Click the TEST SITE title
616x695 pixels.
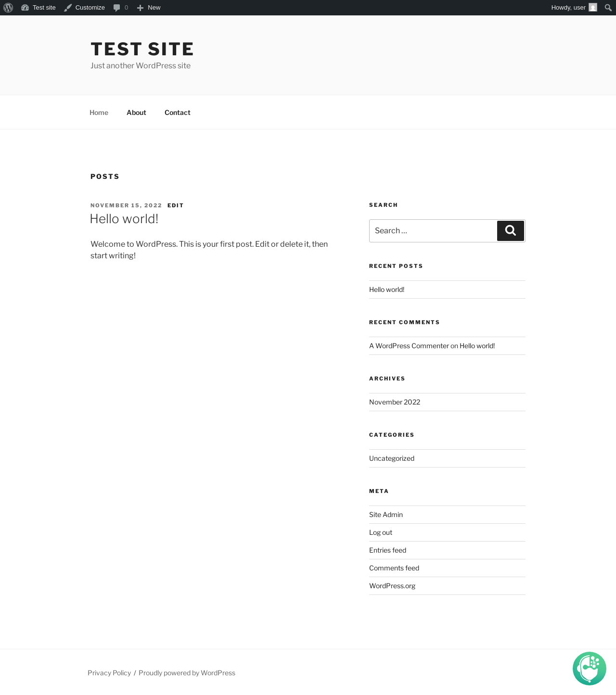142,49
